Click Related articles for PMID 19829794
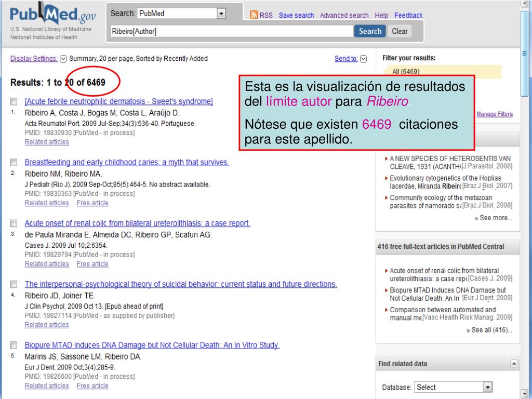The height and width of the screenshot is (399, 532). click(47, 264)
